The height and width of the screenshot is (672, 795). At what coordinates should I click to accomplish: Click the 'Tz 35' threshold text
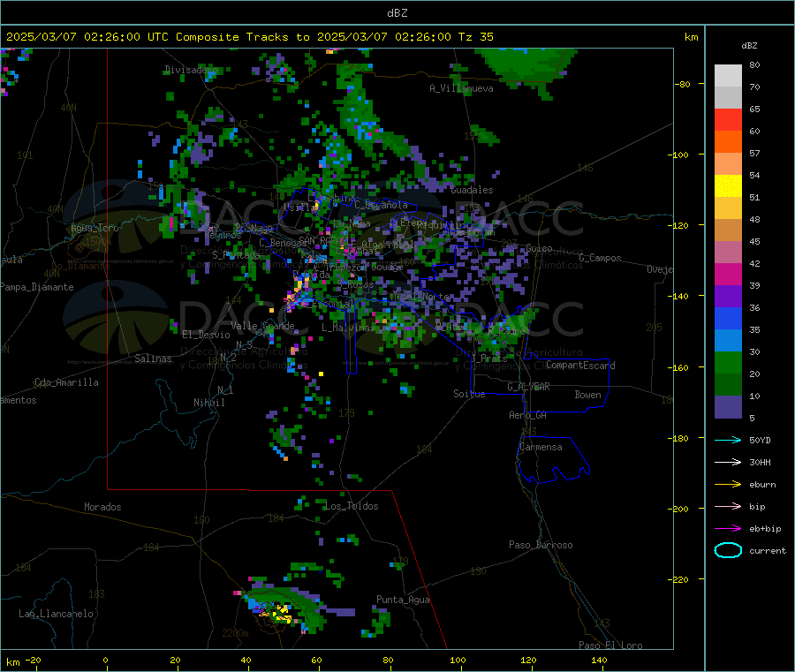point(476,37)
